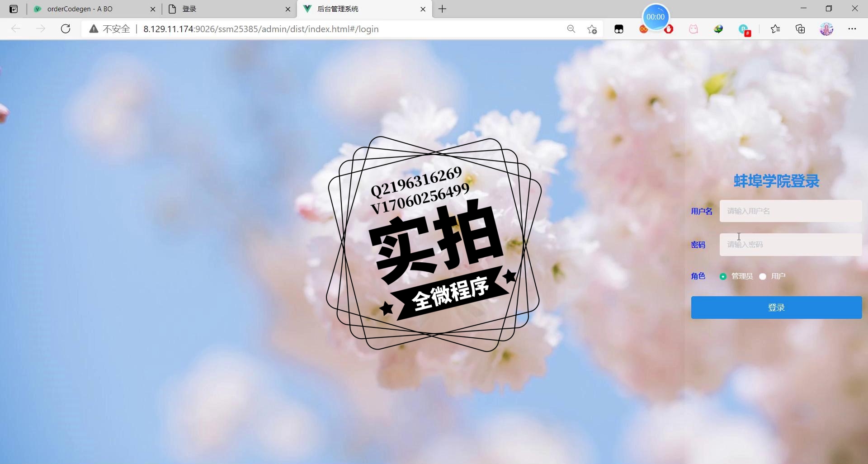Close the 后台管理系统 tab
868x464 pixels.
[423, 9]
